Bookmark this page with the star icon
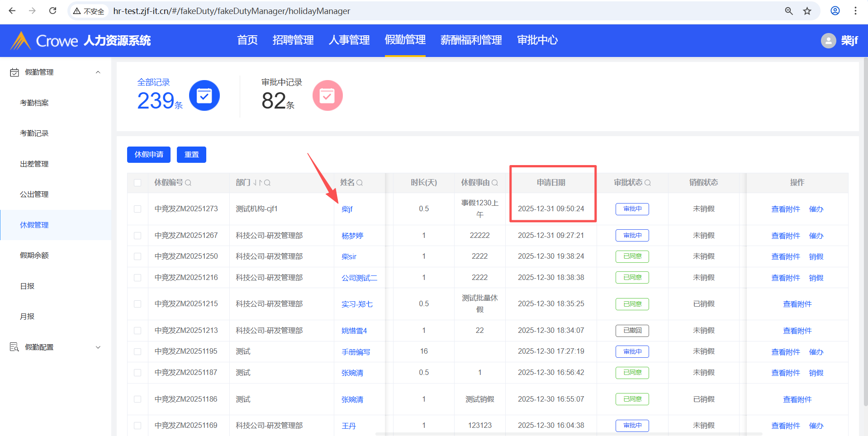Viewport: 868px width, 436px height. [x=807, y=11]
